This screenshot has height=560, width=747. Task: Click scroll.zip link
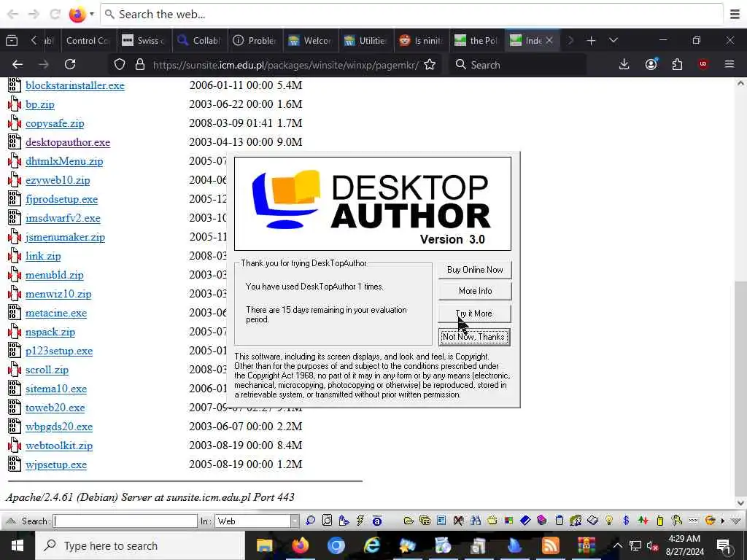tap(47, 370)
